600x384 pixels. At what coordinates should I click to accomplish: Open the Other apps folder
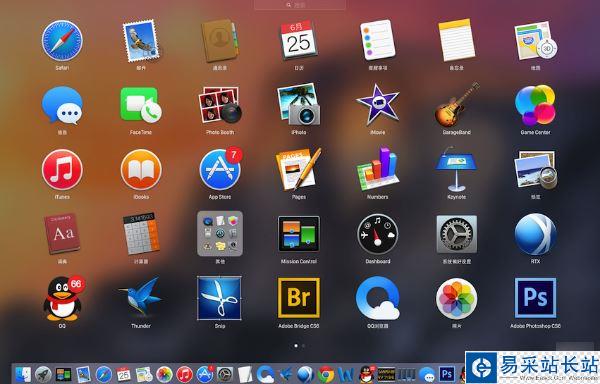(220, 234)
